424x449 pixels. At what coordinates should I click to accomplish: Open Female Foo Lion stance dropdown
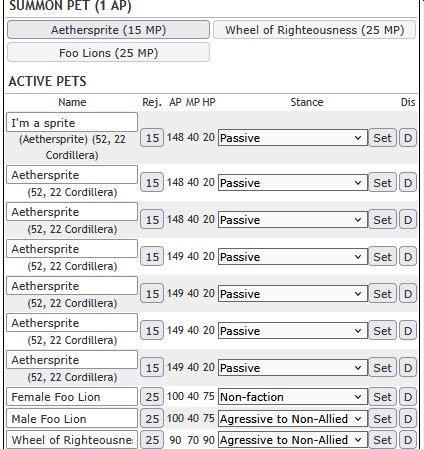pyautogui.click(x=293, y=397)
